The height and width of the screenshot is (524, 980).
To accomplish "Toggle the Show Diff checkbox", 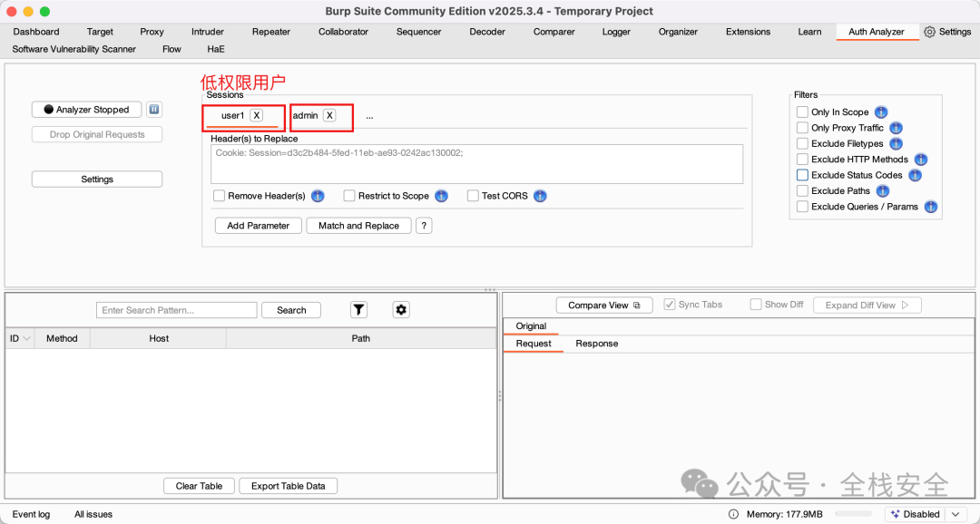I will 756,305.
